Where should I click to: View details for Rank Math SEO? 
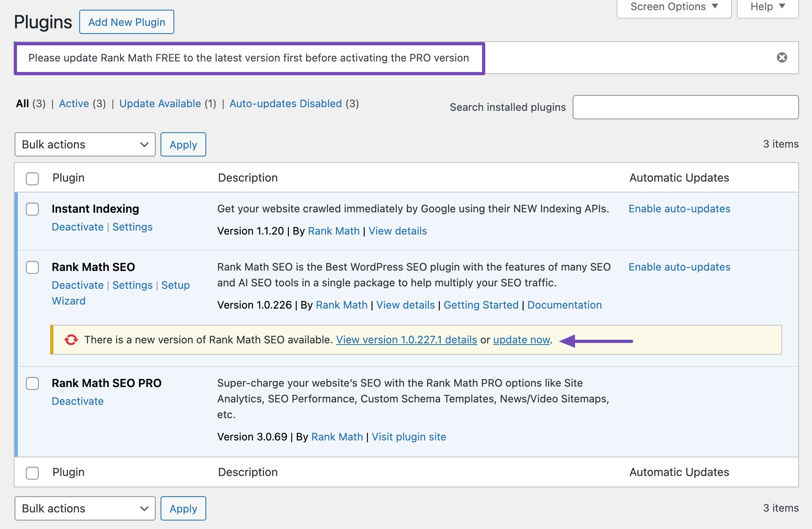pyautogui.click(x=406, y=305)
